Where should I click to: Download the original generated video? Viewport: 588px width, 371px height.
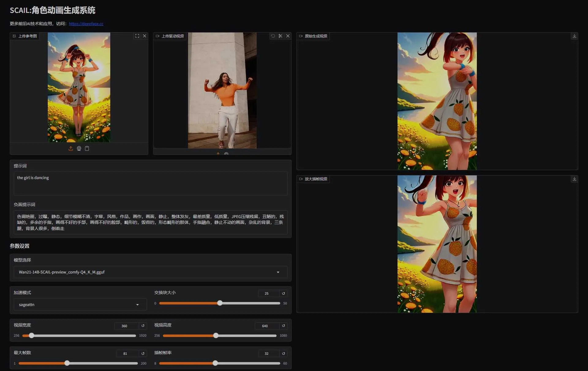click(574, 36)
